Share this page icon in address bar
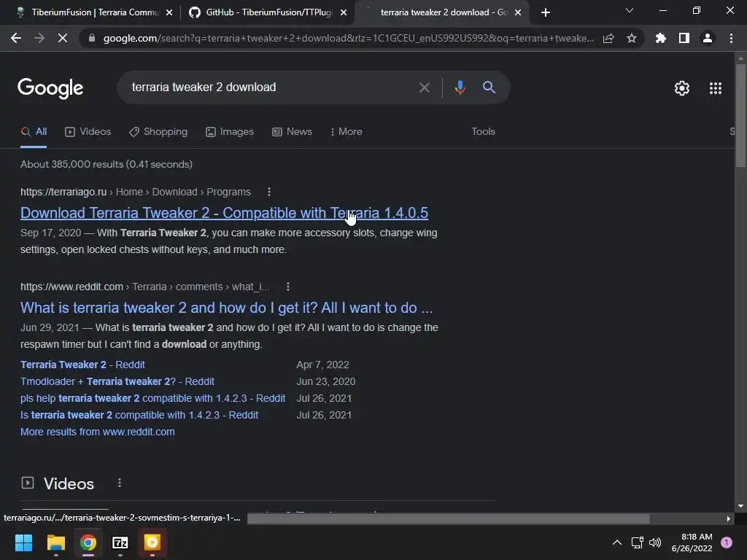747x560 pixels. (608, 38)
